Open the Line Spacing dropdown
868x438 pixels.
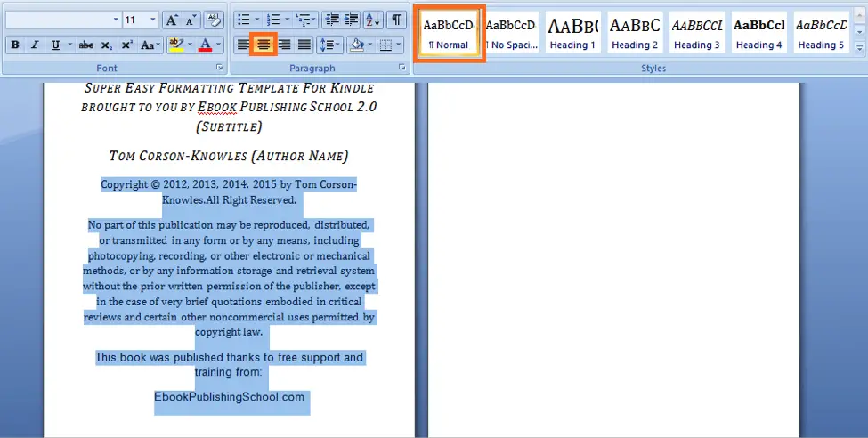pos(330,45)
